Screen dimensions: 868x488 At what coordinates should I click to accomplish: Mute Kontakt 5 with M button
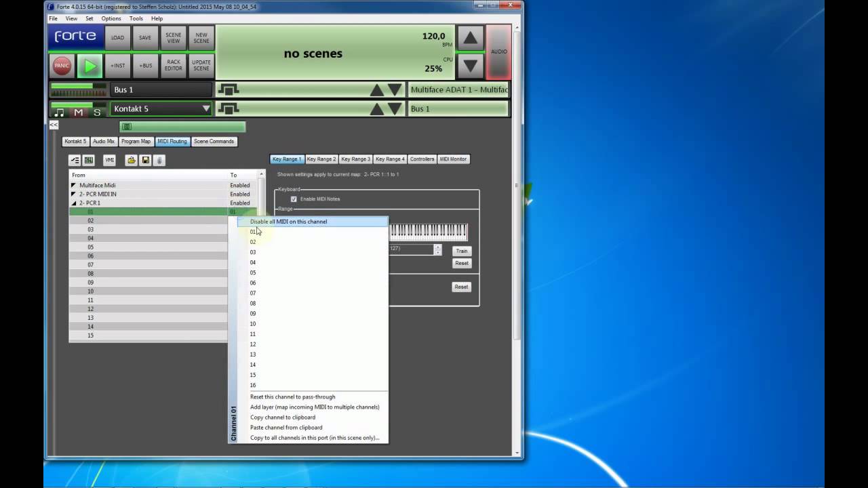79,113
